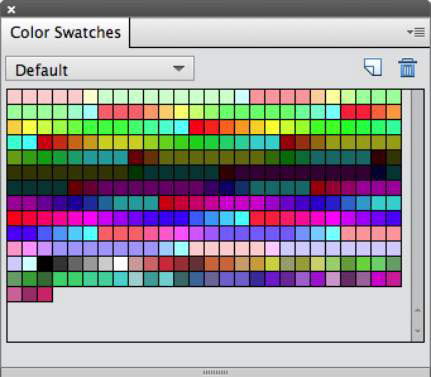Image resolution: width=431 pixels, height=377 pixels.
Task: Click the swatch list scroll up arrow
Action: 418,310
